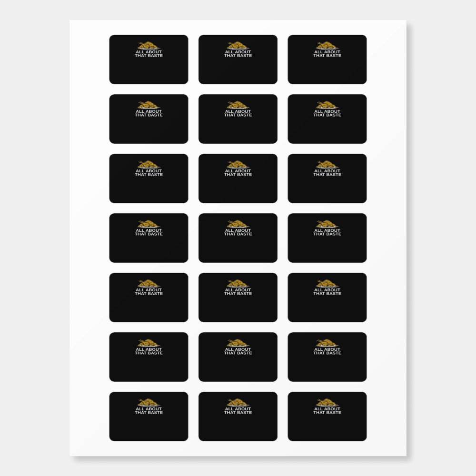Select the turkey icon on bottom-row middle sticker

238,402
